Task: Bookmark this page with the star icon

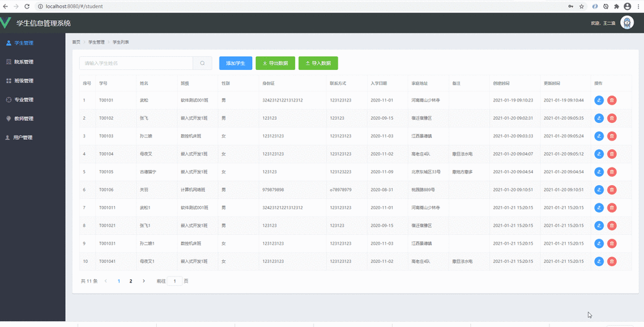Action: coord(581,6)
